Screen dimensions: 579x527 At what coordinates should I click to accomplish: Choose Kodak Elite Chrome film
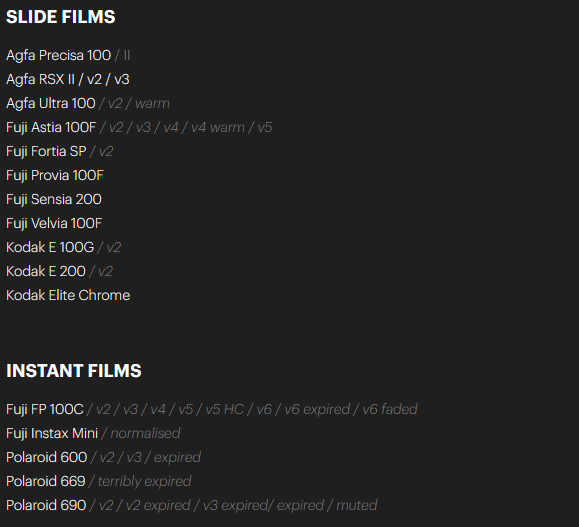(x=68, y=296)
